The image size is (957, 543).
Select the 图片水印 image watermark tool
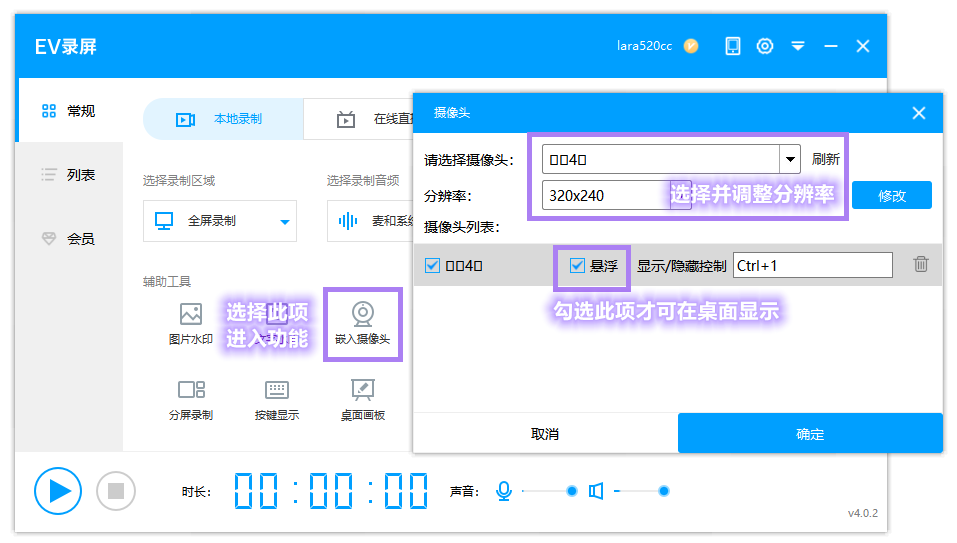point(190,324)
